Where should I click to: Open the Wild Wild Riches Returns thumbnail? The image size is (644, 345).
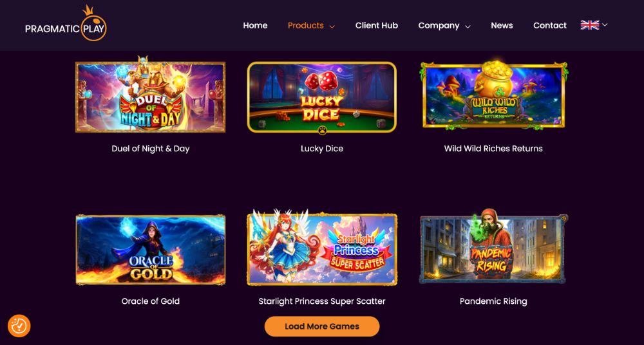(494, 95)
